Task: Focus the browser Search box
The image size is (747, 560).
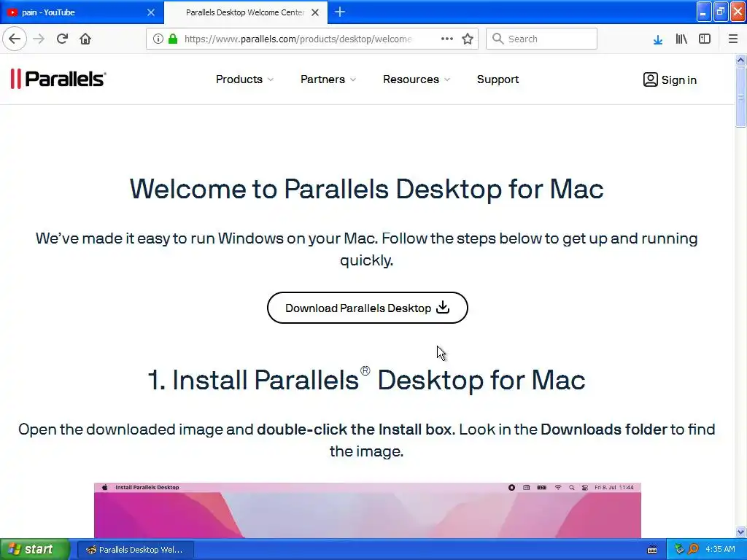Action: point(542,39)
